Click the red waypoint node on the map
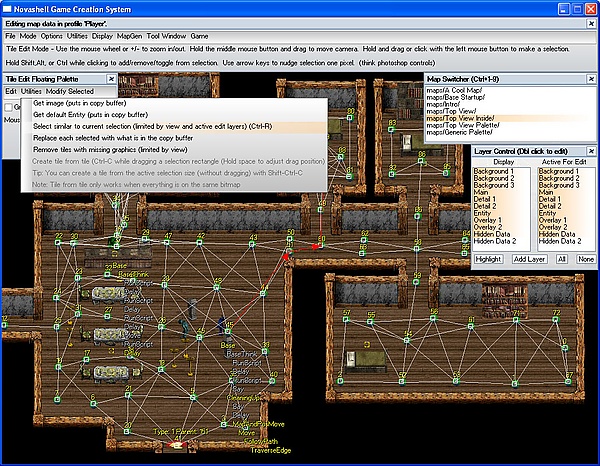The image size is (600, 466). pos(321,243)
